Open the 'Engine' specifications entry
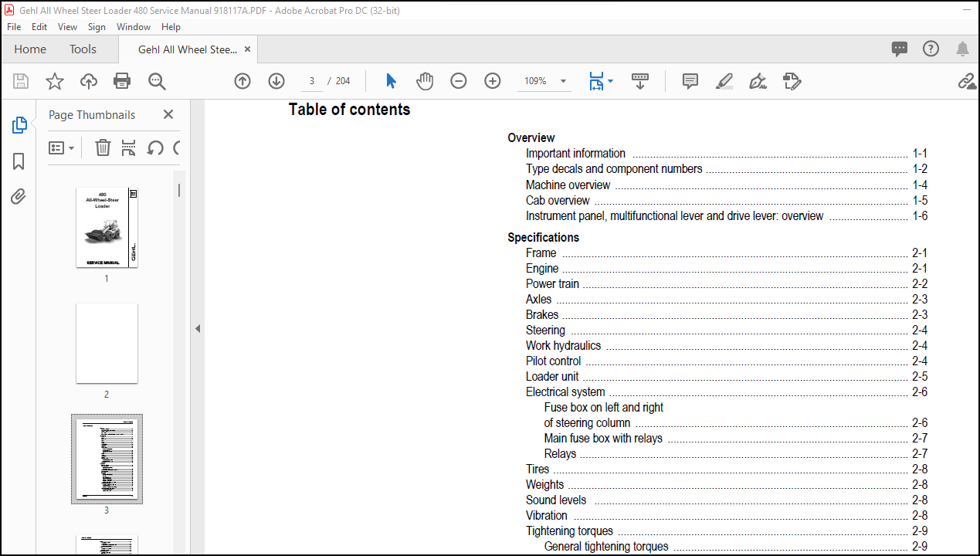The height and width of the screenshot is (556, 980). click(x=542, y=268)
